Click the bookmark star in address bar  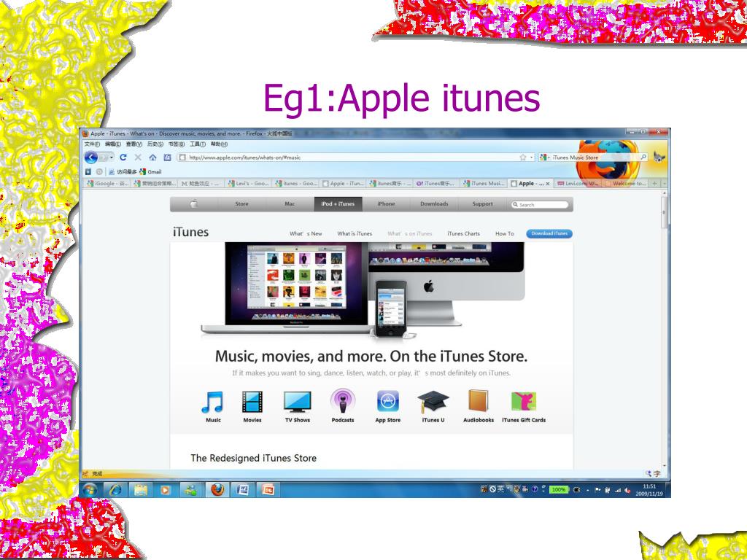[522, 157]
